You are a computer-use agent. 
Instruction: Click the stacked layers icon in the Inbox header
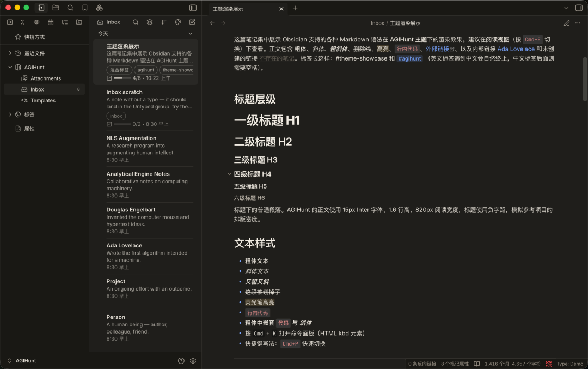point(150,22)
